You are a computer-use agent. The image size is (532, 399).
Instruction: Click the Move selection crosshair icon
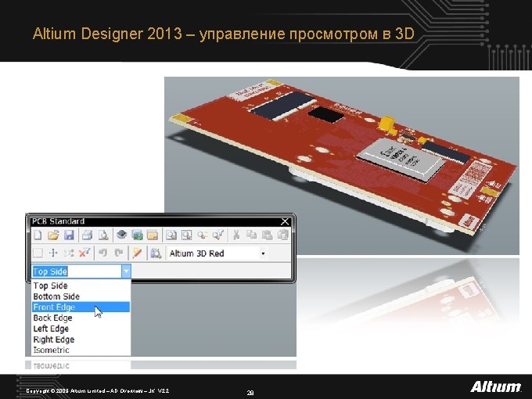[53, 253]
